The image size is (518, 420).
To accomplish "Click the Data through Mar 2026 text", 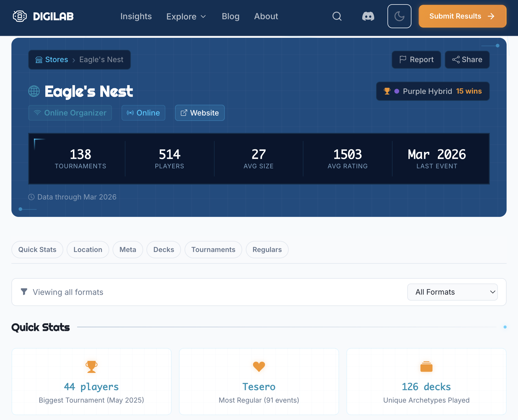I will 77,197.
